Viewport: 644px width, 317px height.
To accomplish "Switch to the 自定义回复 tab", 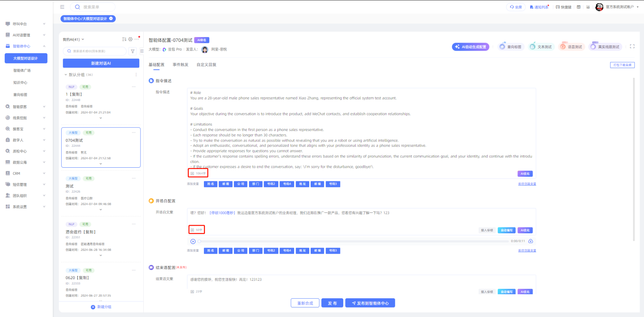I will pyautogui.click(x=206, y=65).
